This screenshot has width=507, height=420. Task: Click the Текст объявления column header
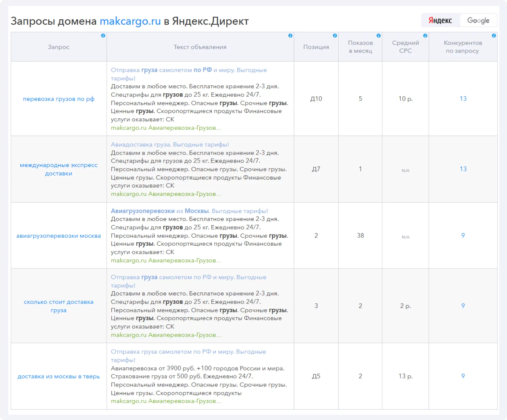click(200, 47)
